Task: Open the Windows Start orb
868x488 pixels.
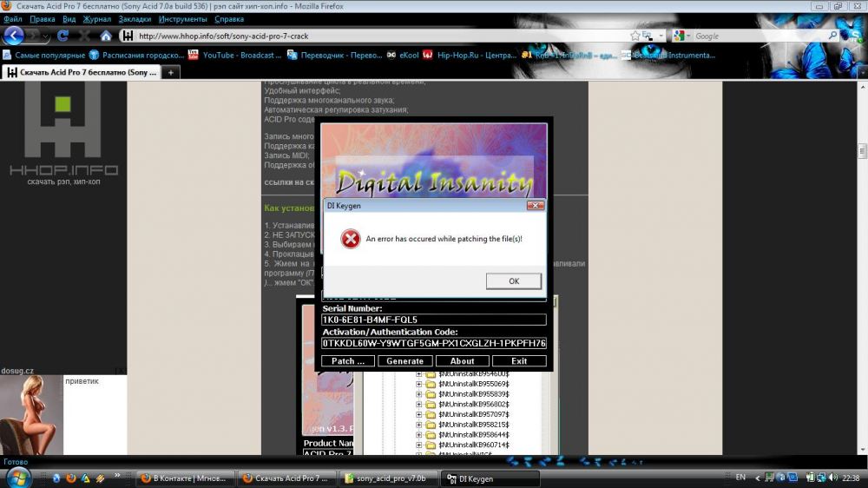Action: (17, 478)
